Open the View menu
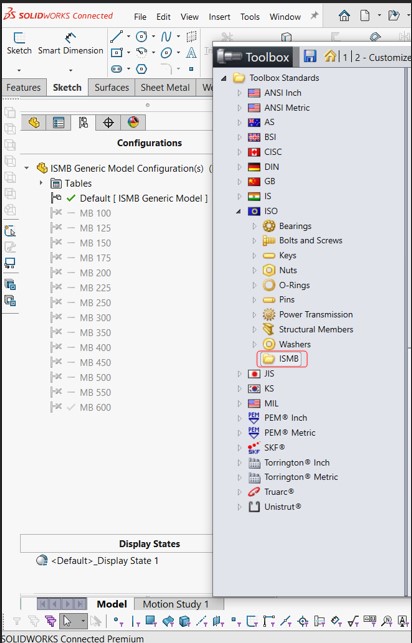Viewport: 412px width, 643px height. coord(189,17)
